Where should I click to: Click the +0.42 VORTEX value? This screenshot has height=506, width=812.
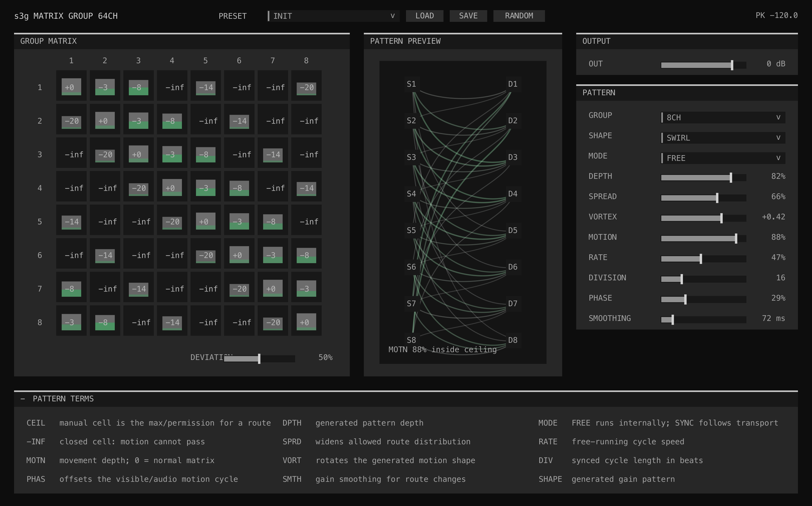point(773,217)
